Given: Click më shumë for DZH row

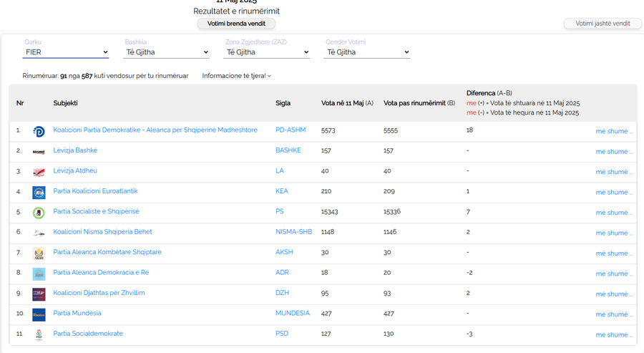Looking at the screenshot, I should point(614,294).
